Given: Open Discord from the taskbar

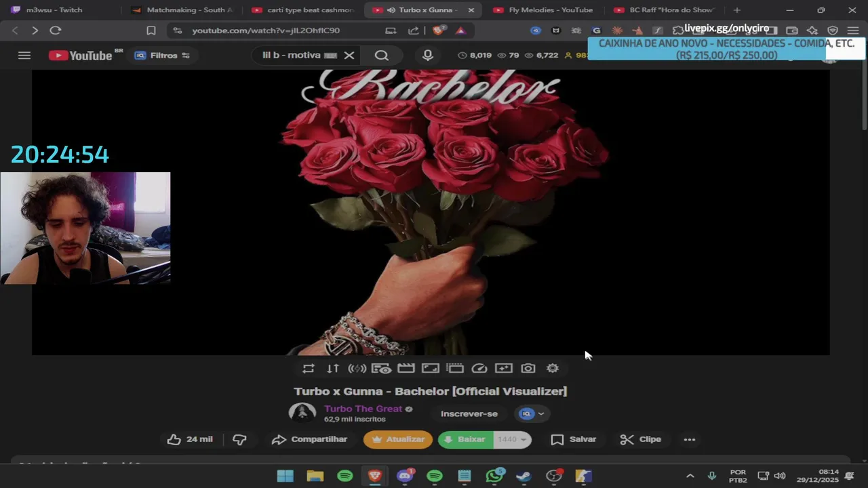Looking at the screenshot, I should tap(405, 476).
